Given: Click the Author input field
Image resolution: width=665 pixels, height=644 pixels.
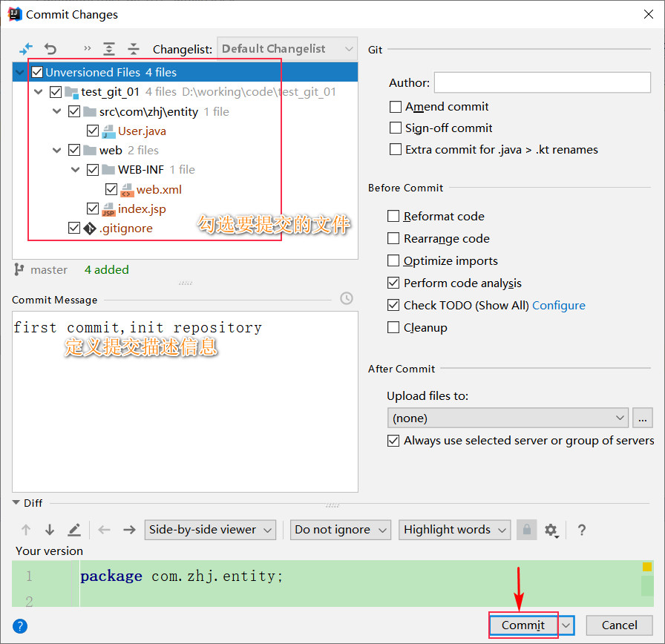Looking at the screenshot, I should (x=542, y=82).
